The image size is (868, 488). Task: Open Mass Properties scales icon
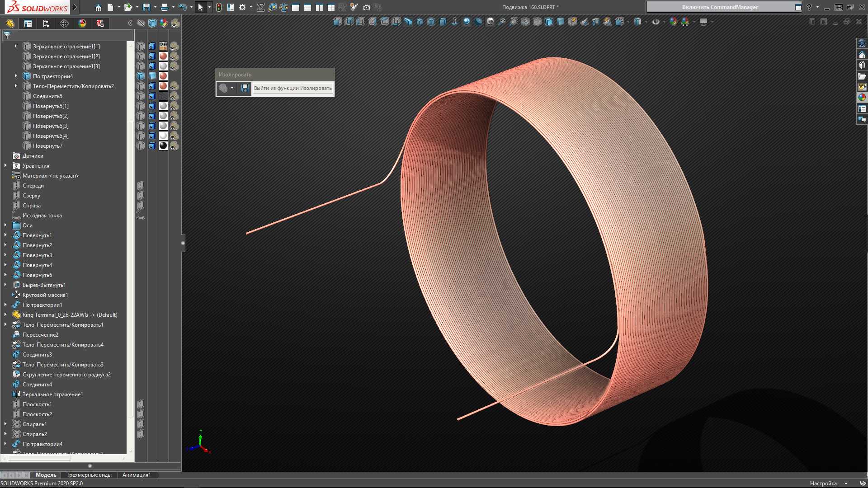pyautogui.click(x=284, y=7)
